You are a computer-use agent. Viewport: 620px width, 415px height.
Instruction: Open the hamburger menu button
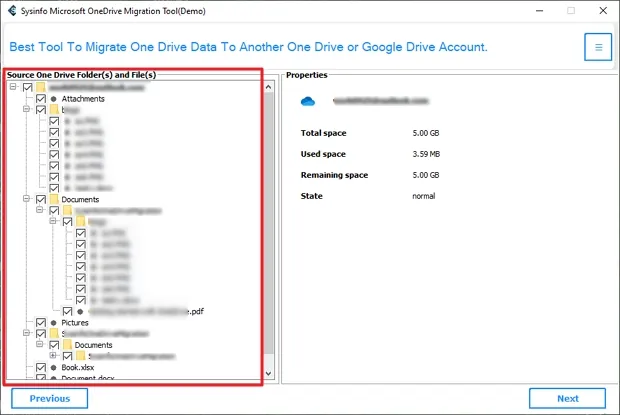coord(598,47)
